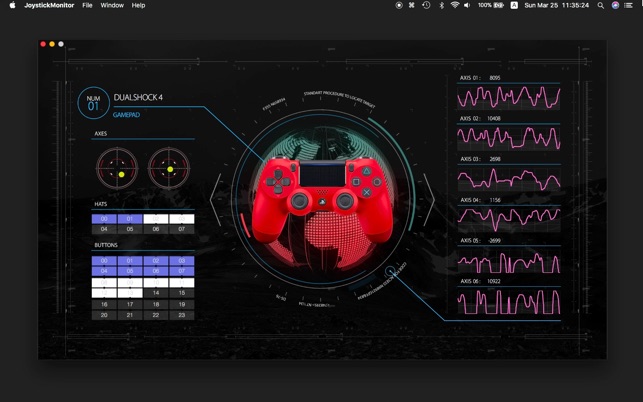This screenshot has width=643, height=402.
Task: Click the circular record icon in menu bar
Action: click(x=399, y=5)
